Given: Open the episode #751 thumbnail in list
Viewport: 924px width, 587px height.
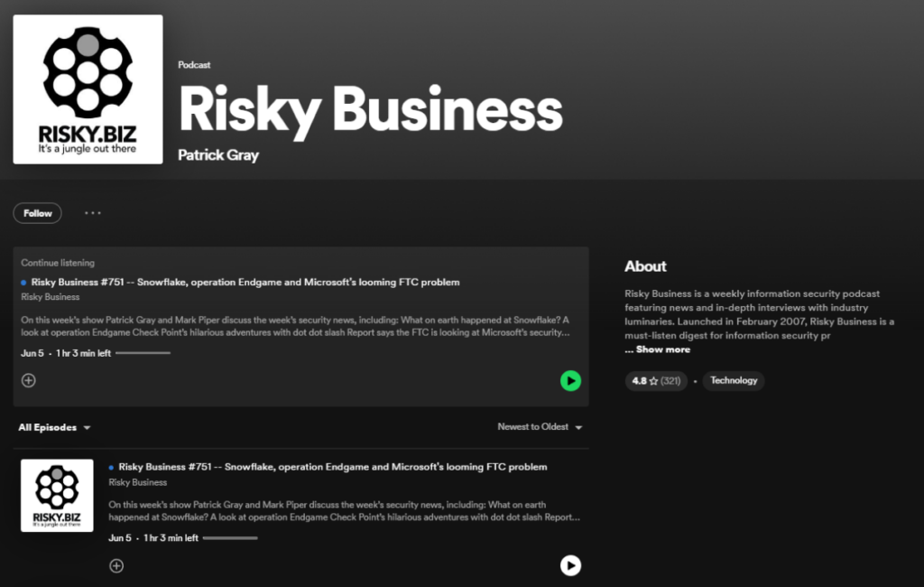Looking at the screenshot, I should 57,496.
